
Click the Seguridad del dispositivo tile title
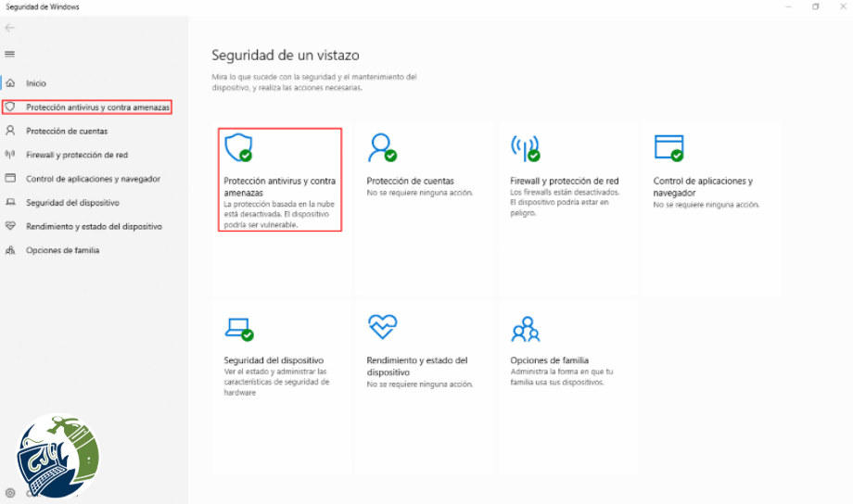pyautogui.click(x=274, y=359)
